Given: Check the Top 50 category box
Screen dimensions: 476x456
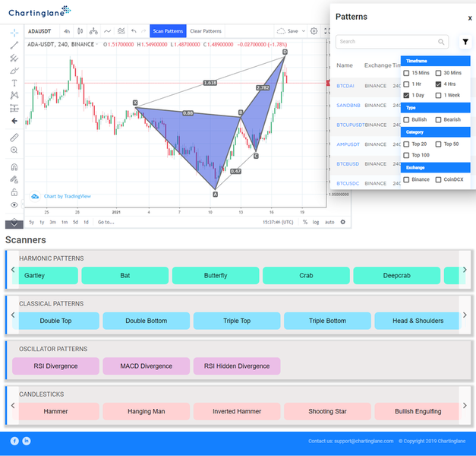Looking at the screenshot, I should coord(438,144).
